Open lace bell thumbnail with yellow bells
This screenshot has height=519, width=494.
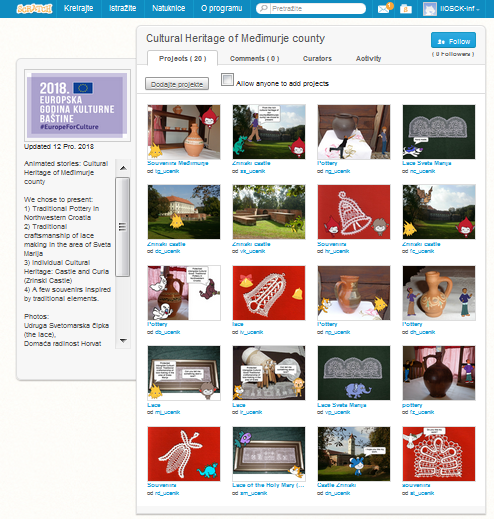point(269,293)
